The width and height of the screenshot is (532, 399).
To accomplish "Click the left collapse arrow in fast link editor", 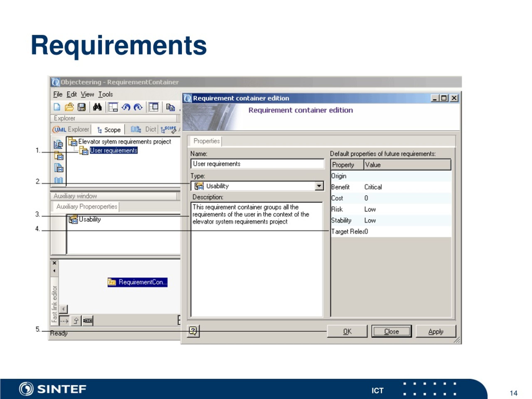I will tap(54, 271).
